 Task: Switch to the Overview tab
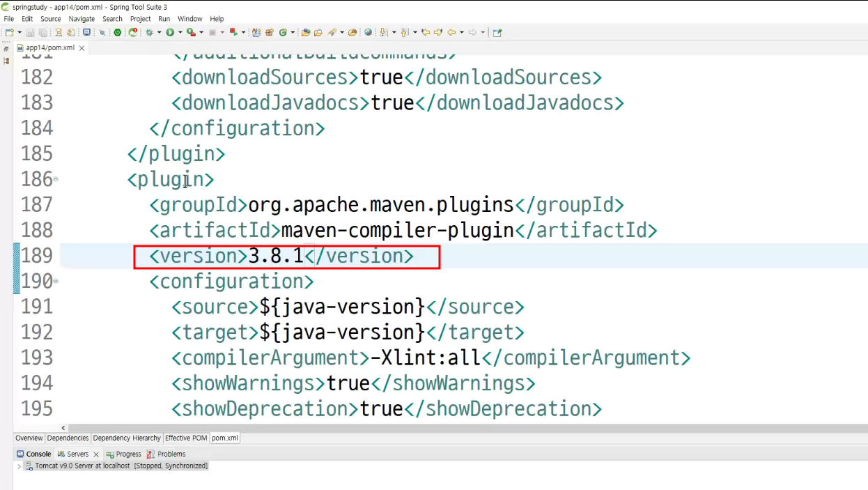click(29, 438)
